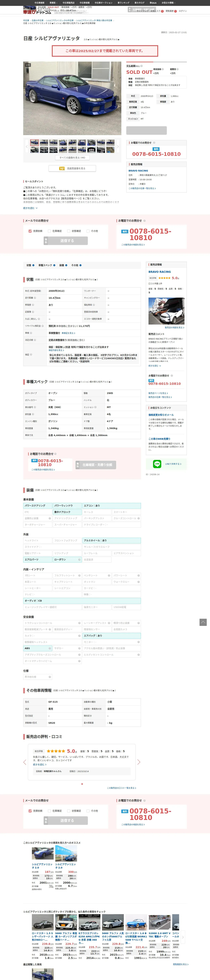Click the help icon beside ローダウン equipment
The image size is (210, 980).
(x=79, y=560)
